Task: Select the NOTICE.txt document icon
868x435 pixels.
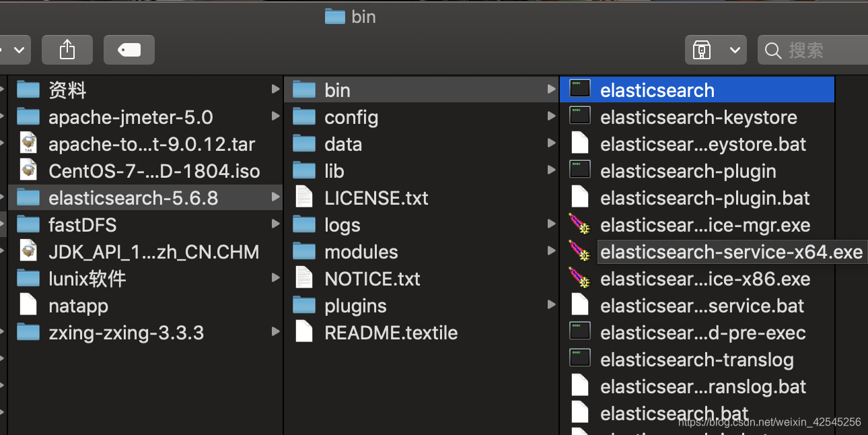Action: click(304, 278)
